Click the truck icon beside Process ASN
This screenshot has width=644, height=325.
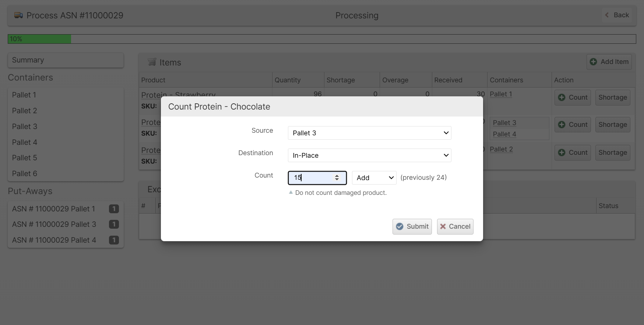pos(18,15)
